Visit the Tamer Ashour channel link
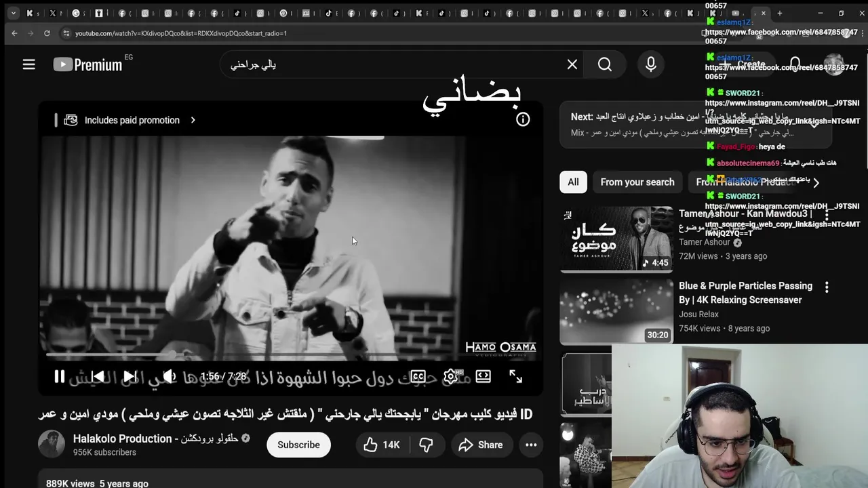 pyautogui.click(x=705, y=242)
